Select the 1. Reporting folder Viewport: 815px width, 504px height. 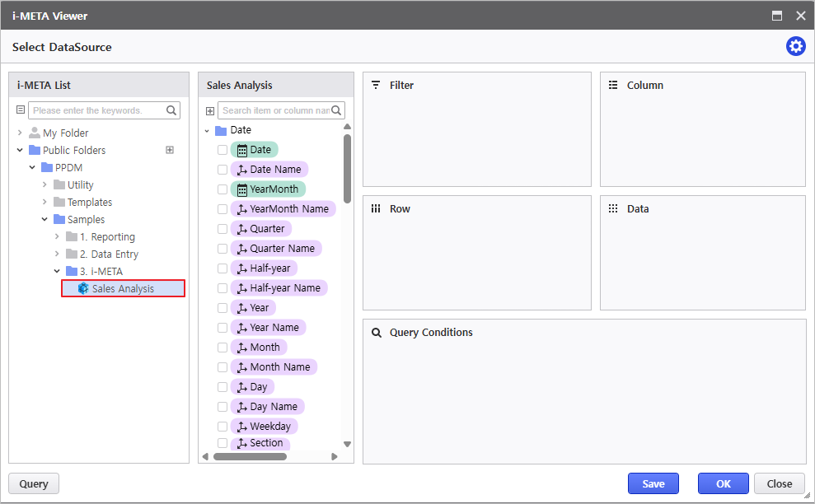pos(107,237)
